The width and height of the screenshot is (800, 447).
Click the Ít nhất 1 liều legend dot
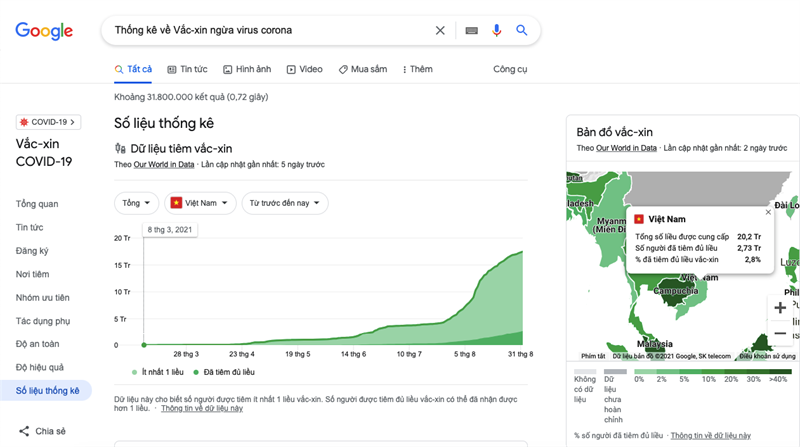(x=135, y=372)
